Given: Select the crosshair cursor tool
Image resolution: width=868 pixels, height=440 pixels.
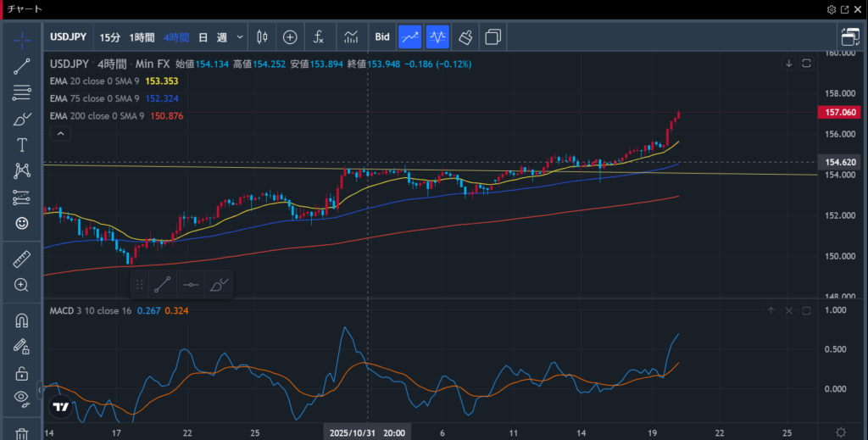Looking at the screenshot, I should (x=22, y=40).
